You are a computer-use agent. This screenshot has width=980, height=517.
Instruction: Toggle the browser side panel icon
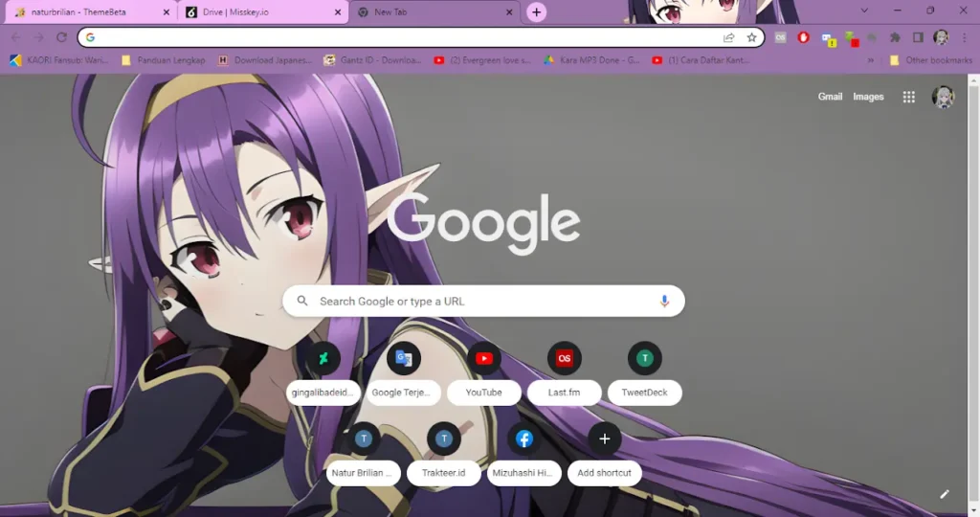click(918, 37)
